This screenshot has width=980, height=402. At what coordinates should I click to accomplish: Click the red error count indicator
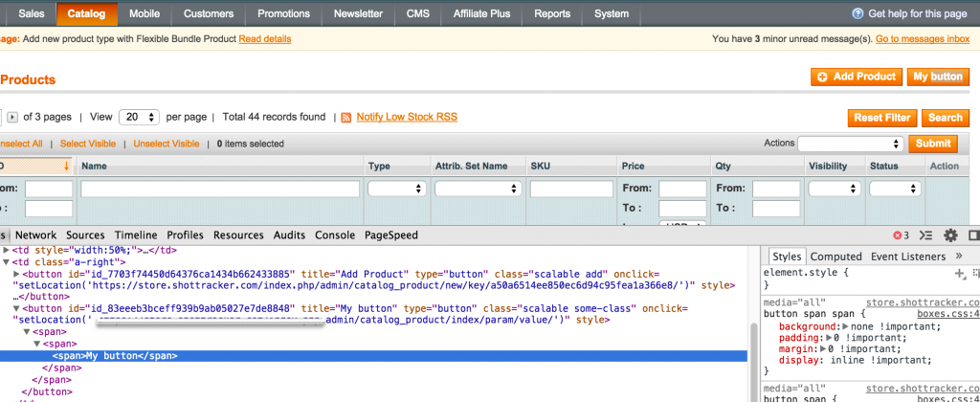901,235
